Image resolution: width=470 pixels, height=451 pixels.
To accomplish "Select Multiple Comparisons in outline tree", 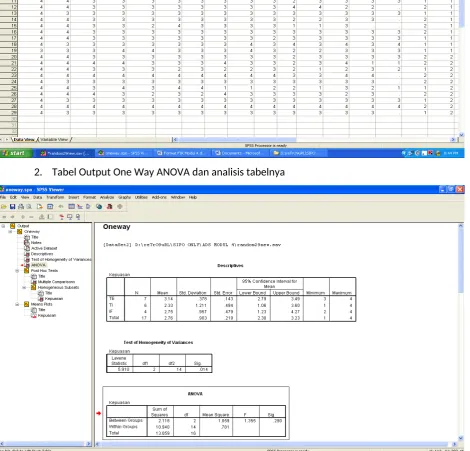I will coord(56,282).
